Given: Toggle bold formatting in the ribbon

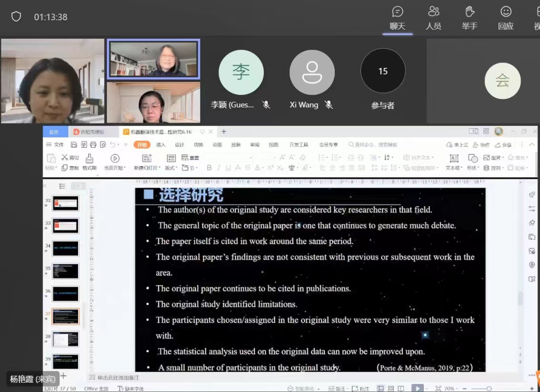Looking at the screenshot, I should (x=209, y=168).
